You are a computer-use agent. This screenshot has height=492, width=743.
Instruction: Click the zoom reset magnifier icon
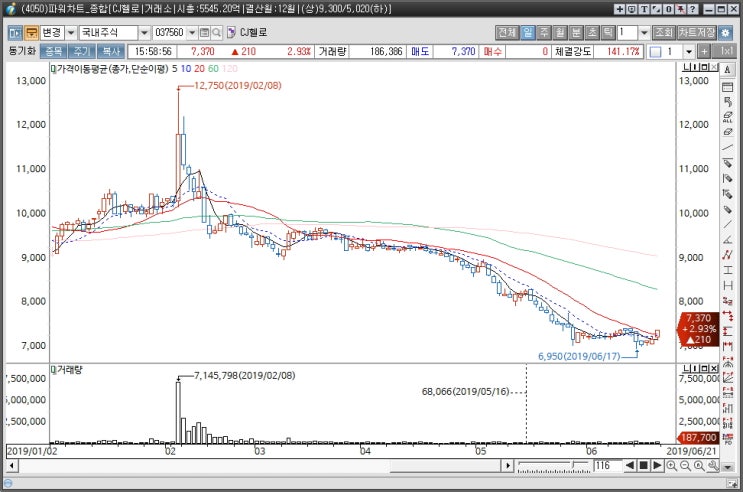pyautogui.click(x=699, y=465)
